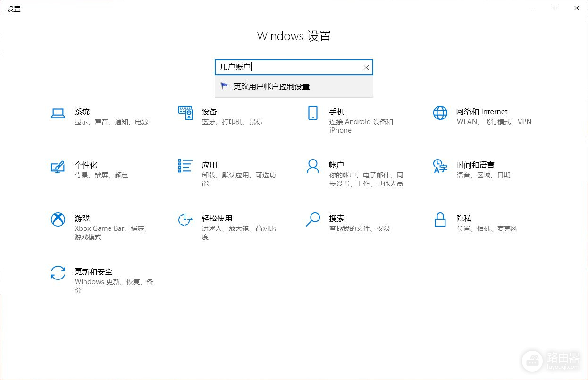Click the 轻松使用 (Ease of Access) icon
The width and height of the screenshot is (588, 380).
pos(185,220)
